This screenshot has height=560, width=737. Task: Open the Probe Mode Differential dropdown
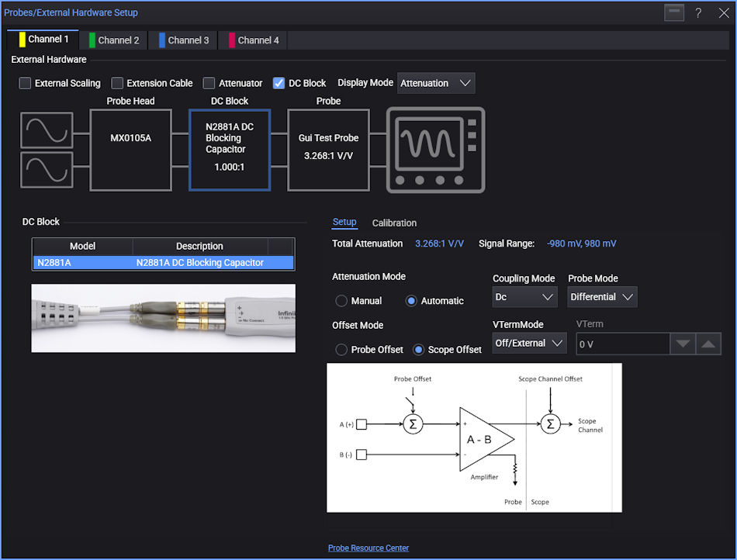click(602, 297)
